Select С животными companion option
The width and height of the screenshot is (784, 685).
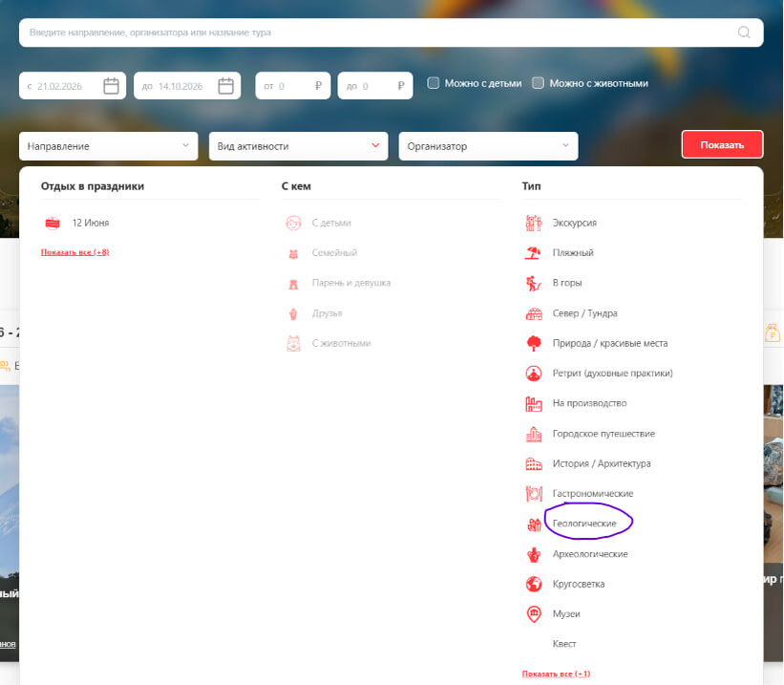(x=342, y=343)
